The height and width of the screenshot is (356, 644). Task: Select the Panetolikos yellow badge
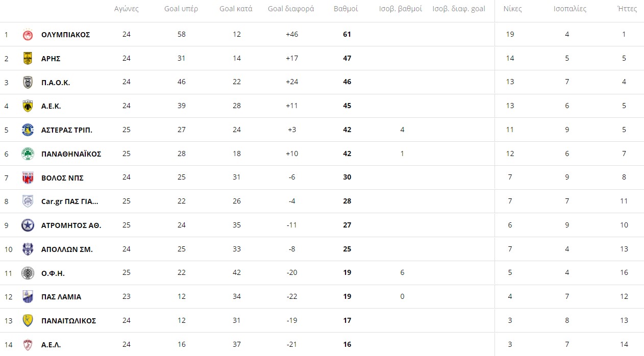pyautogui.click(x=28, y=321)
